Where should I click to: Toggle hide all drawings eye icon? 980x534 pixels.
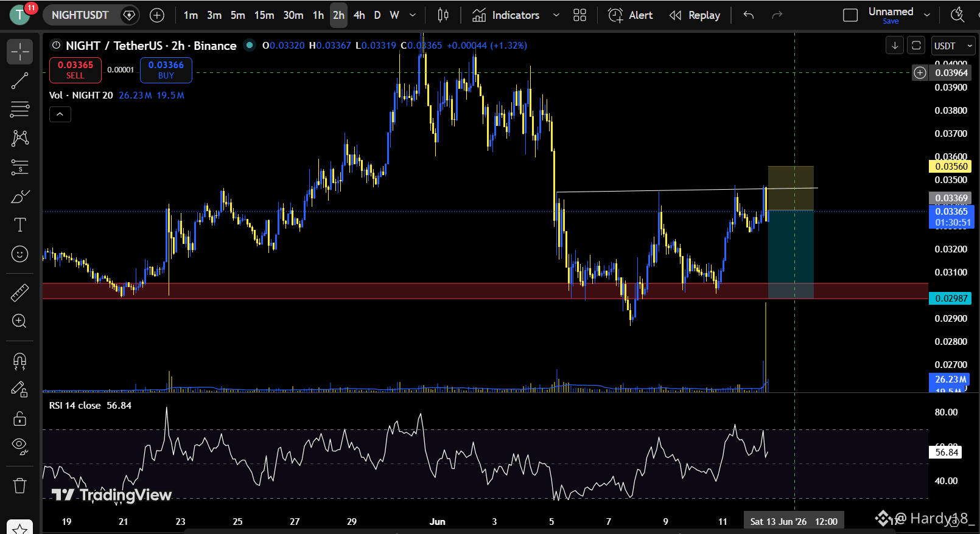click(19, 446)
